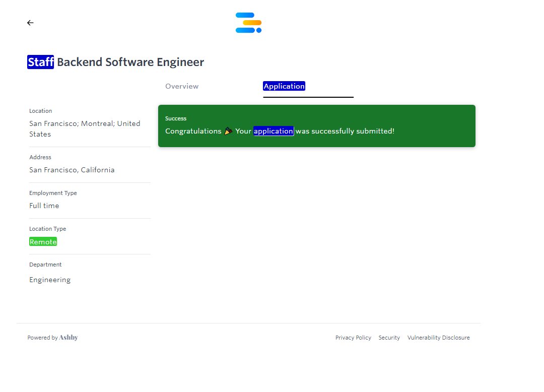
Task: Click the "Remote" location type value
Action: pyautogui.click(x=43, y=242)
